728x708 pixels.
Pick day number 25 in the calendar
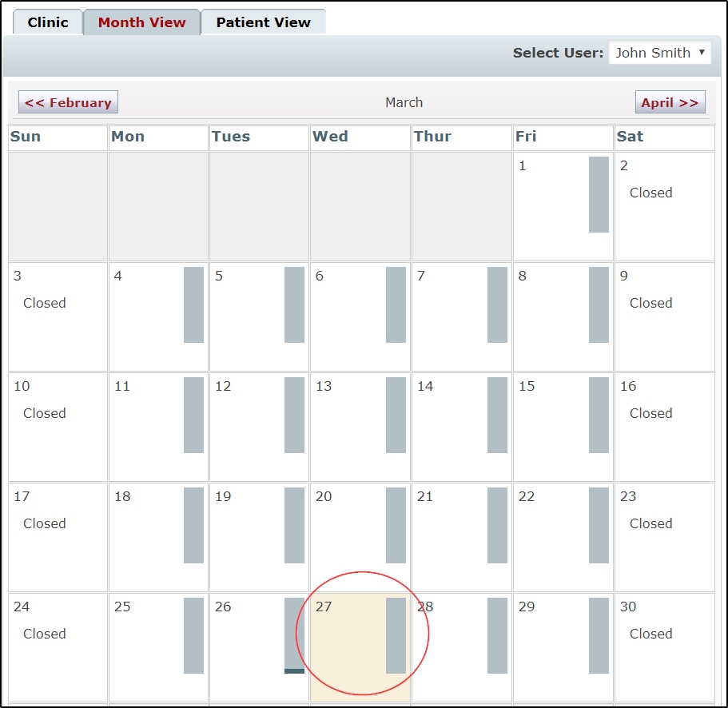(x=122, y=607)
